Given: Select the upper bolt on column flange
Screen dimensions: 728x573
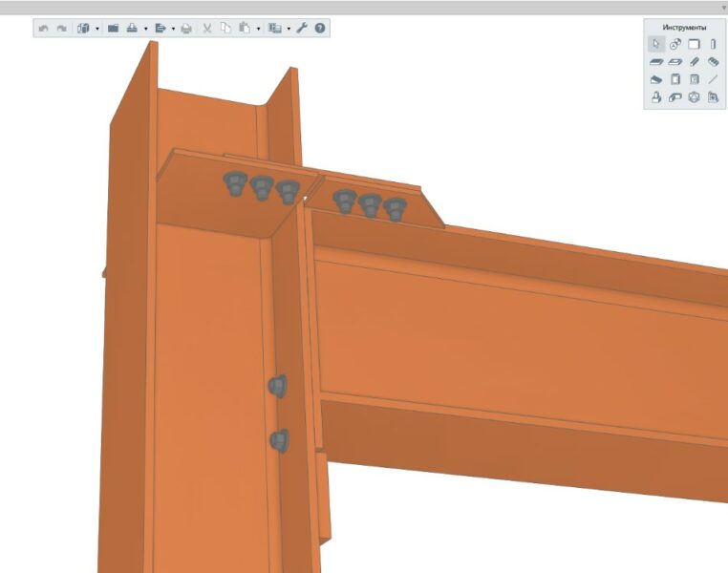Looking at the screenshot, I should [x=278, y=386].
